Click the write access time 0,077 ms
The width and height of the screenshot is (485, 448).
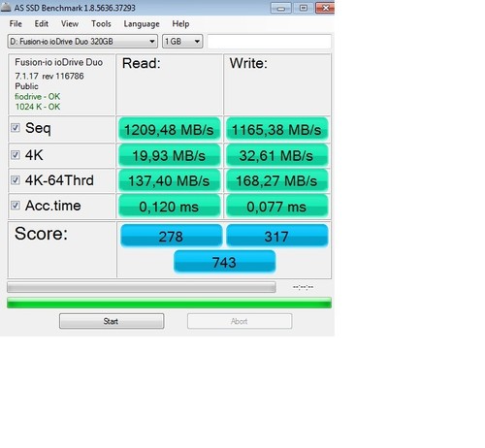tap(276, 207)
